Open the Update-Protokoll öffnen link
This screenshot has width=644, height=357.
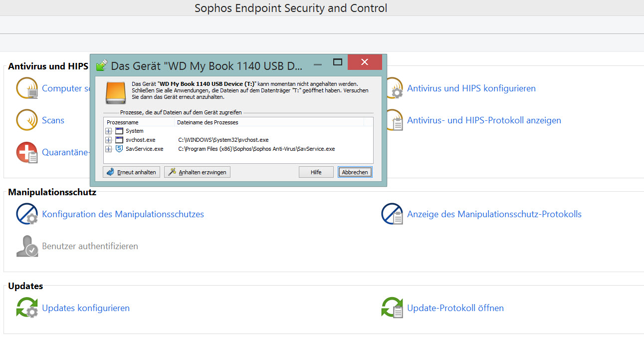[455, 308]
